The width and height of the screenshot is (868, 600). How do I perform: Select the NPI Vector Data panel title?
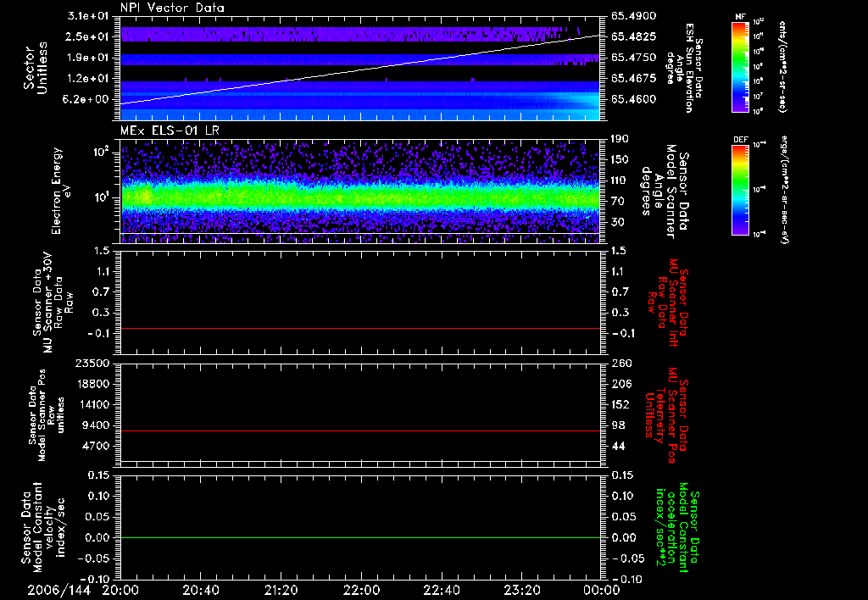(172, 7)
